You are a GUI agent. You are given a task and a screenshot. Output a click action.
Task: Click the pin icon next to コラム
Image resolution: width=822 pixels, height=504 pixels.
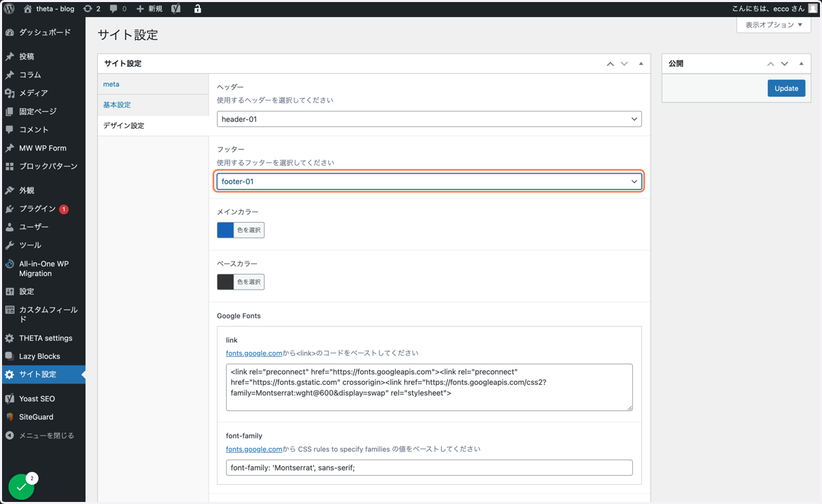coord(10,75)
